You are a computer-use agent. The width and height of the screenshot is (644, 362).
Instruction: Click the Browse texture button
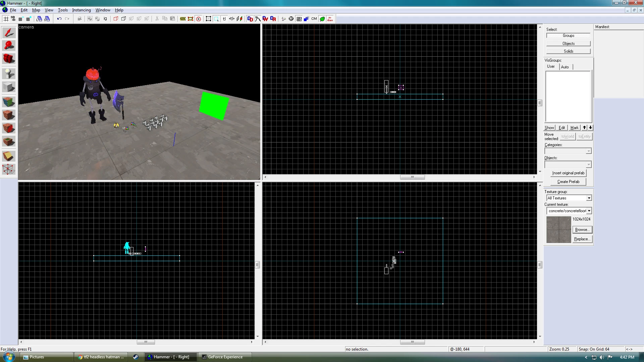[x=582, y=230]
